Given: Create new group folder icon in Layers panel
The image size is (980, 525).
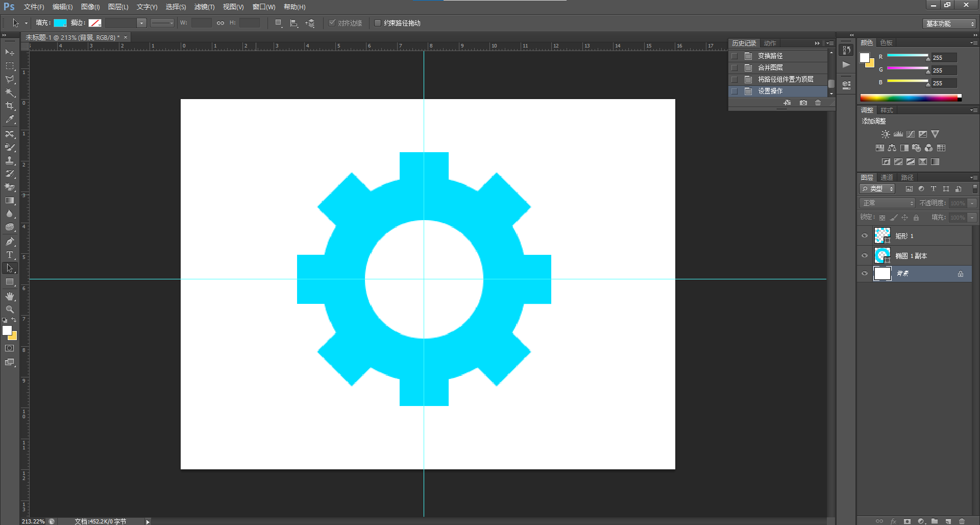Looking at the screenshot, I should point(935,521).
